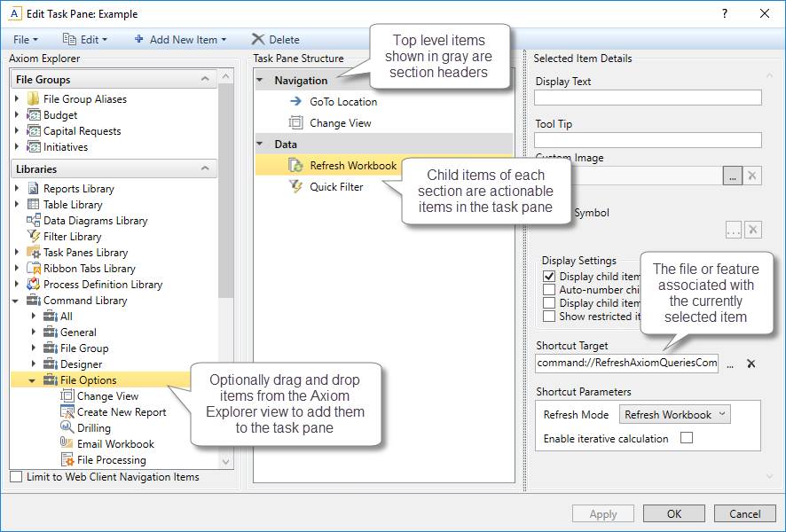Select the Data Diagrams Library icon
The width and height of the screenshot is (786, 532).
[x=35, y=221]
